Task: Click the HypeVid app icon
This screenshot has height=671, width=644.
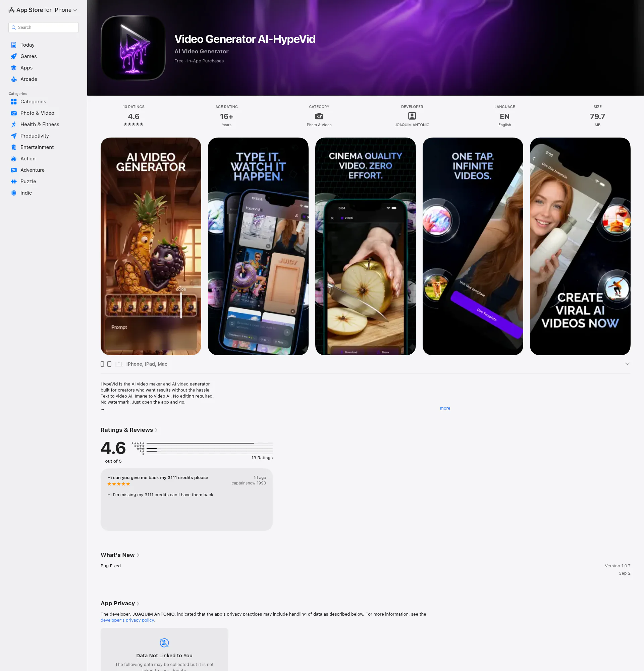Action: click(x=133, y=48)
